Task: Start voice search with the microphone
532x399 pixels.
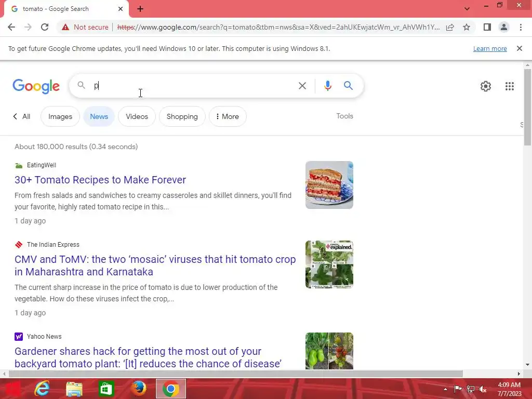Action: tap(327, 86)
